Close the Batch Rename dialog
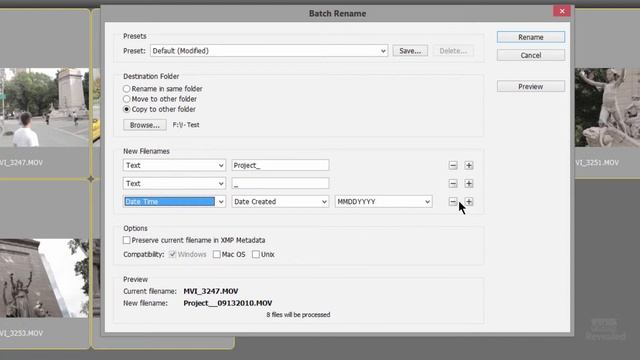This screenshot has height=360, width=640. (x=562, y=11)
